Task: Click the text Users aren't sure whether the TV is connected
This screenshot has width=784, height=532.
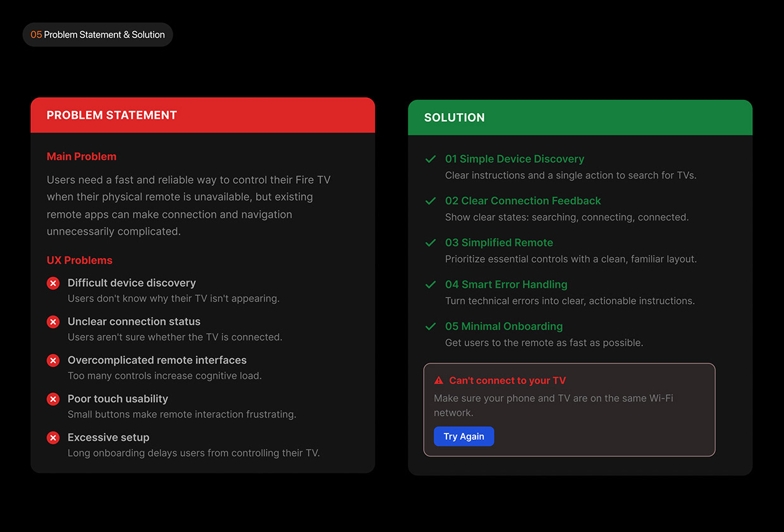Action: coord(175,337)
